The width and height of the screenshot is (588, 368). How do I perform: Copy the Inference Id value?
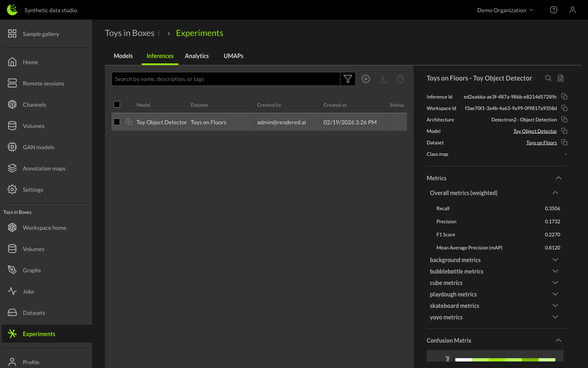564,97
